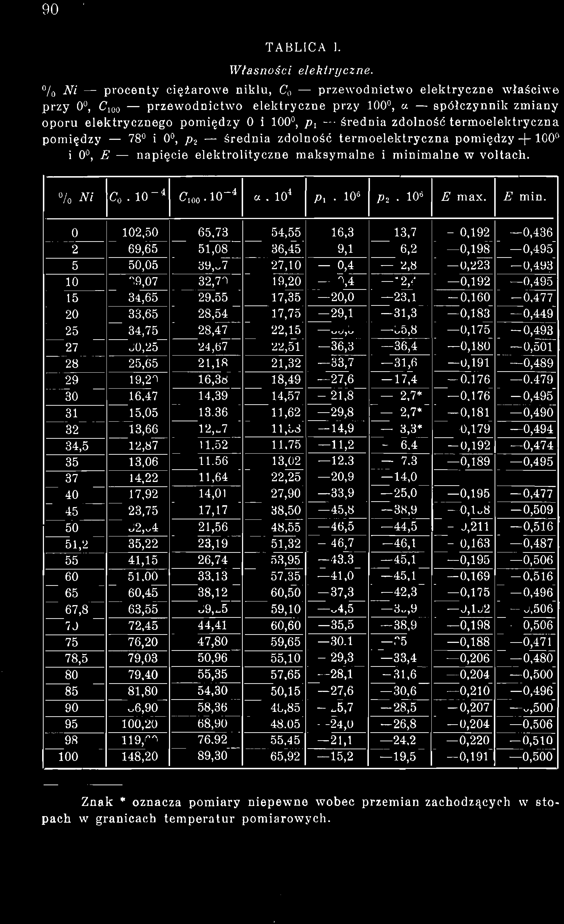Select the value "16,47"
This screenshot has width=564, height=924.
click(143, 396)
